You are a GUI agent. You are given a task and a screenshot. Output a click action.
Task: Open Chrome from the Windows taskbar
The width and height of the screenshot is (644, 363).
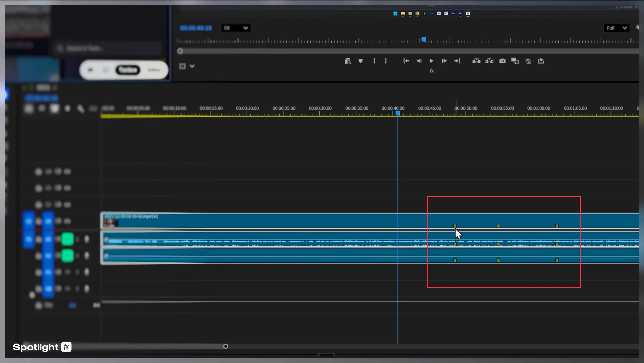pos(417,13)
